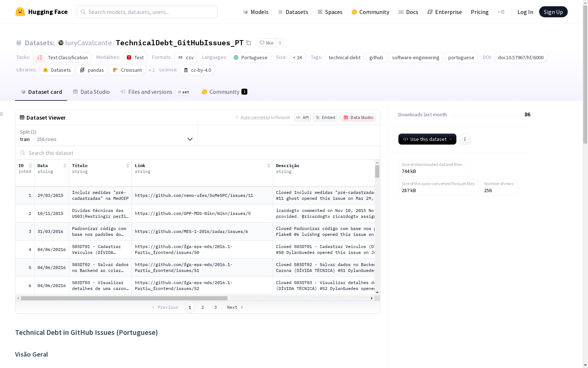Go to page 2 of the table
This screenshot has height=368, width=588.
coord(202,307)
